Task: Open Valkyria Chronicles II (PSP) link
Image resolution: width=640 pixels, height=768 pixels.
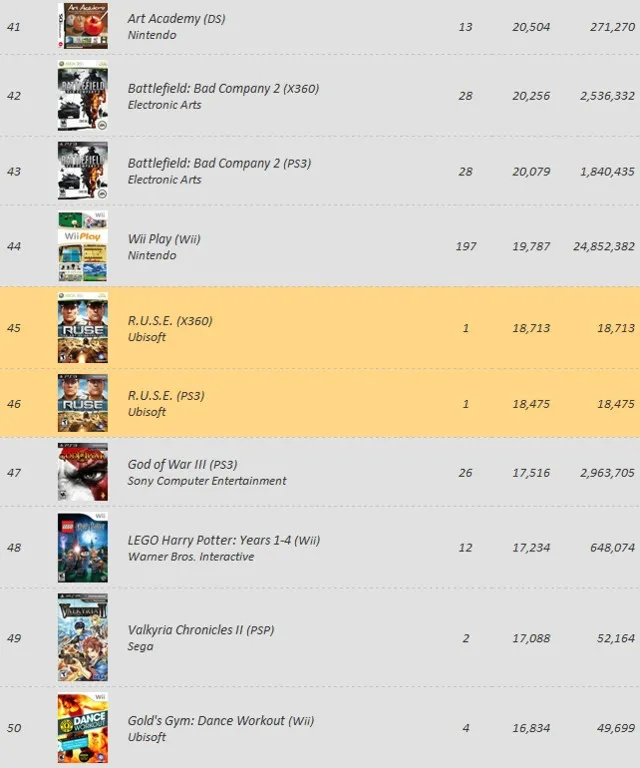Action: point(201,631)
